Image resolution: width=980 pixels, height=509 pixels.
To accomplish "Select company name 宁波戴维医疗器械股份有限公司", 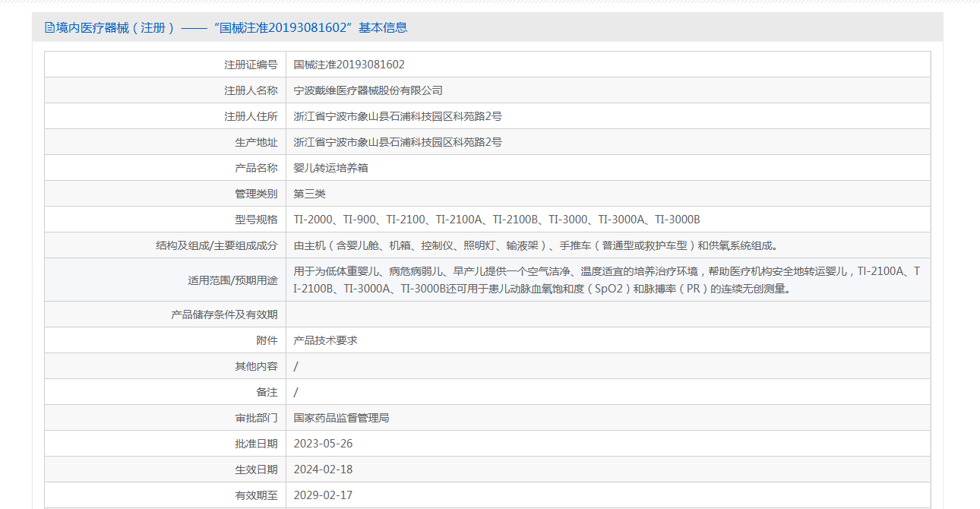I will [x=368, y=90].
